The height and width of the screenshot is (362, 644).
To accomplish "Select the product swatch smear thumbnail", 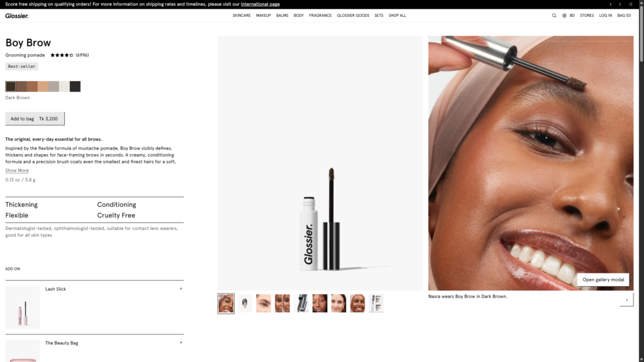I will click(245, 304).
